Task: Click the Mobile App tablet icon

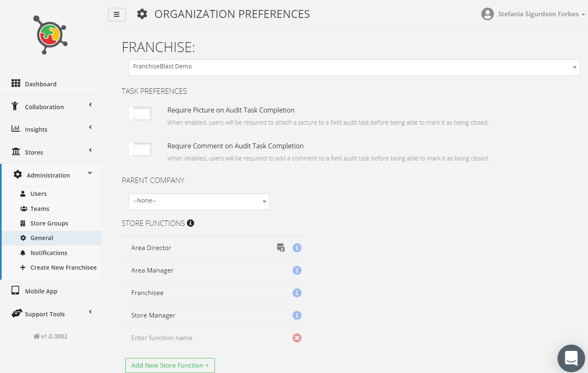Action: (x=15, y=290)
